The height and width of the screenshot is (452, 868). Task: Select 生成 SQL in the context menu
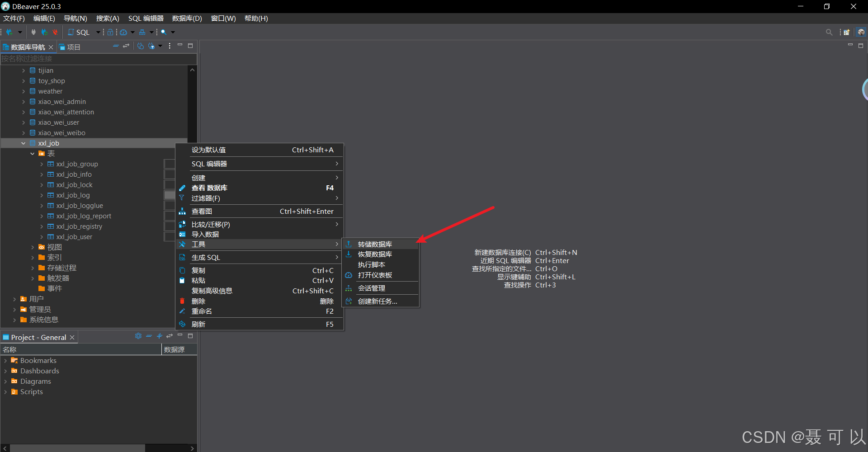click(x=259, y=257)
